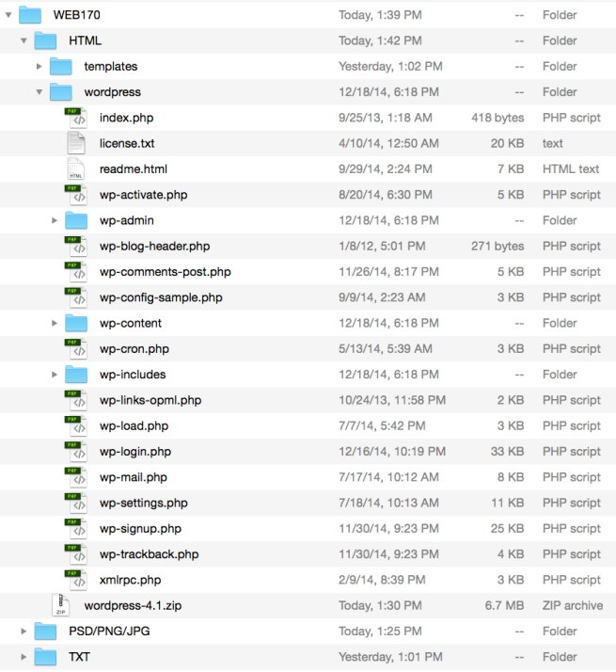616x672 pixels.
Task: Click the TXT folder icon
Action: pyautogui.click(x=45, y=657)
